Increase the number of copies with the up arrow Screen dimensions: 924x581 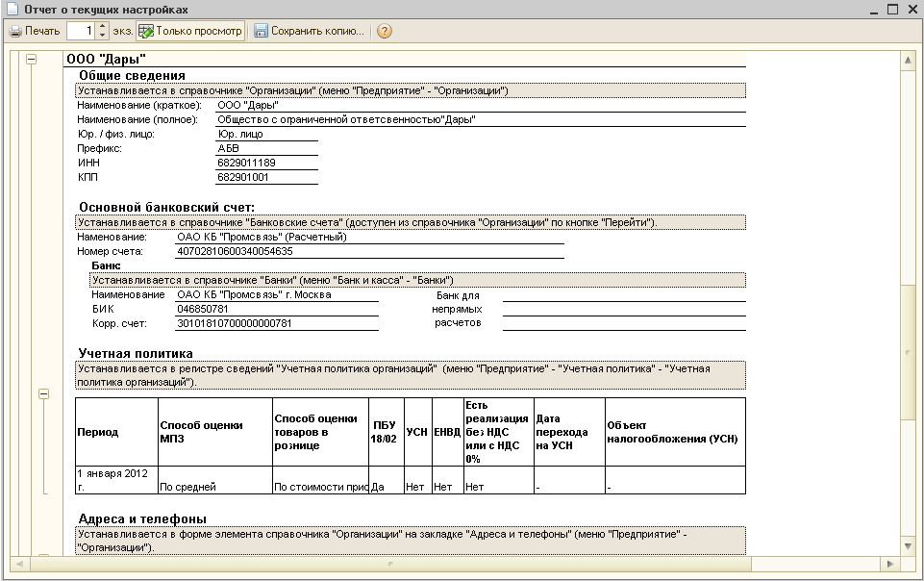click(x=103, y=27)
